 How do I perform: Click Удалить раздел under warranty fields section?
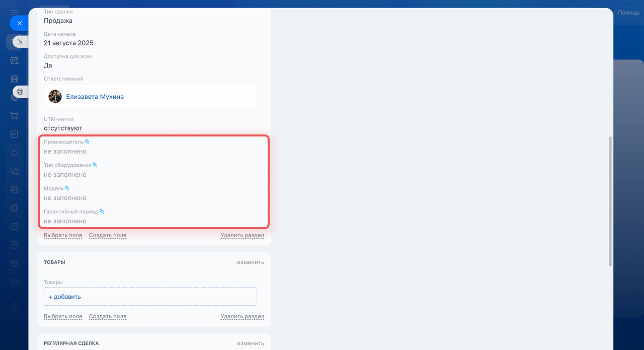(242, 235)
